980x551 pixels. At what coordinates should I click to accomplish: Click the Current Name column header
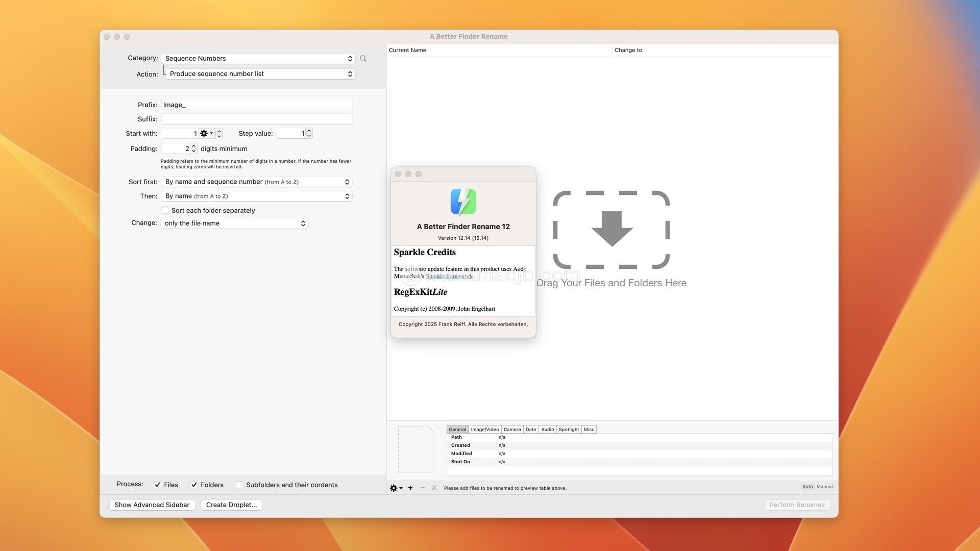tap(499, 50)
